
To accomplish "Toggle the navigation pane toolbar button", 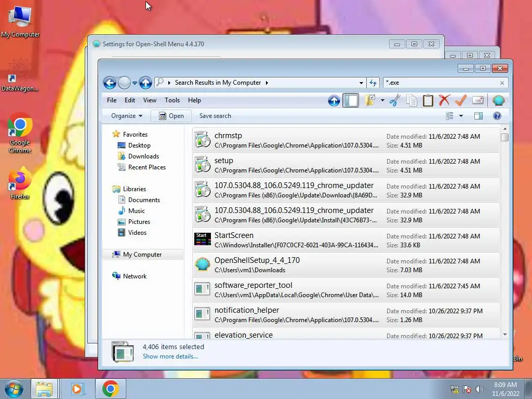I will (x=351, y=100).
